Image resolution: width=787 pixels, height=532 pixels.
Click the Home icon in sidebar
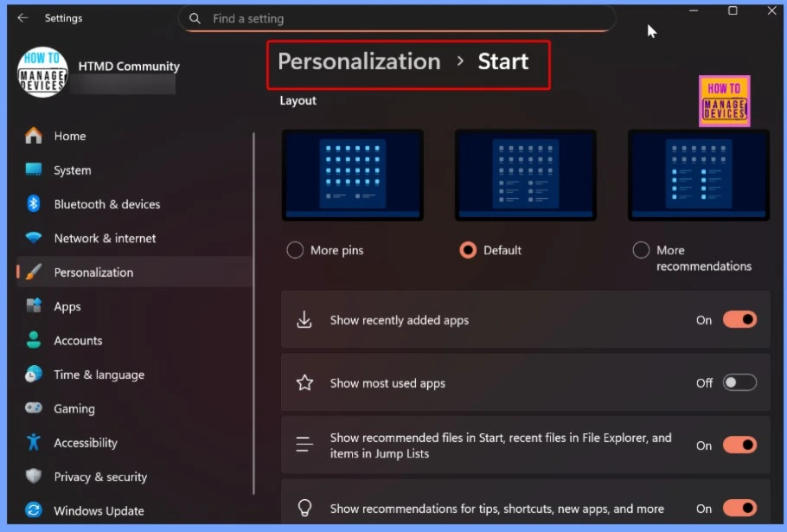tap(34, 136)
